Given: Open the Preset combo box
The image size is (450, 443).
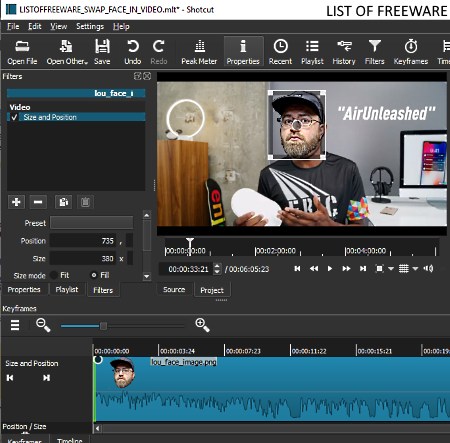Looking at the screenshot, I should pyautogui.click(x=91, y=223).
